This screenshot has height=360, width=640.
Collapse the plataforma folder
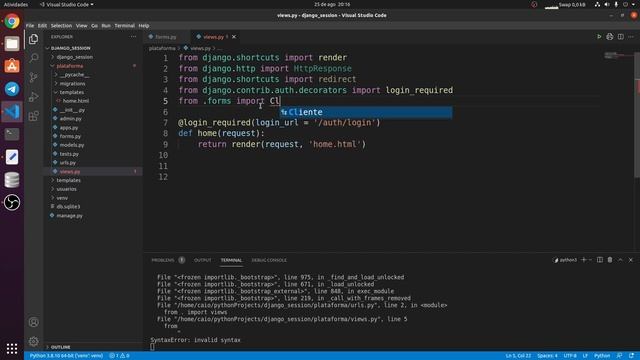[x=70, y=66]
